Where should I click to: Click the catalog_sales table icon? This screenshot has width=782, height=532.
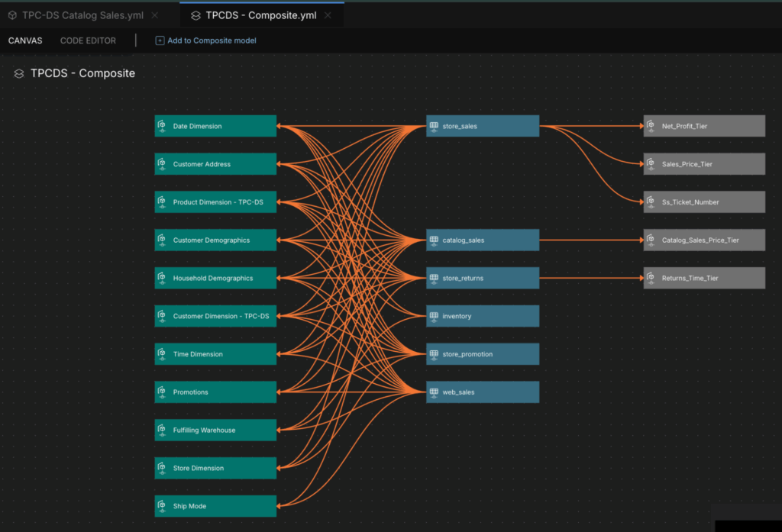(x=434, y=240)
